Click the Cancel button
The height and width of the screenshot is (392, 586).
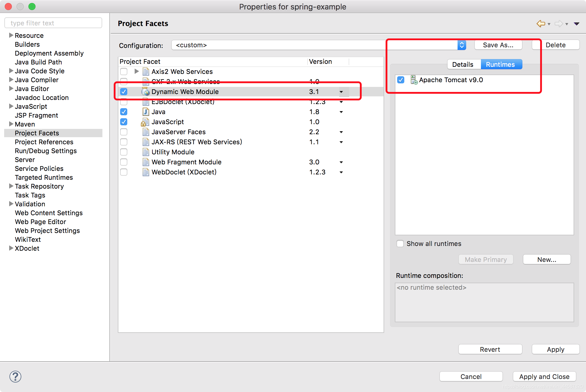coord(471,377)
